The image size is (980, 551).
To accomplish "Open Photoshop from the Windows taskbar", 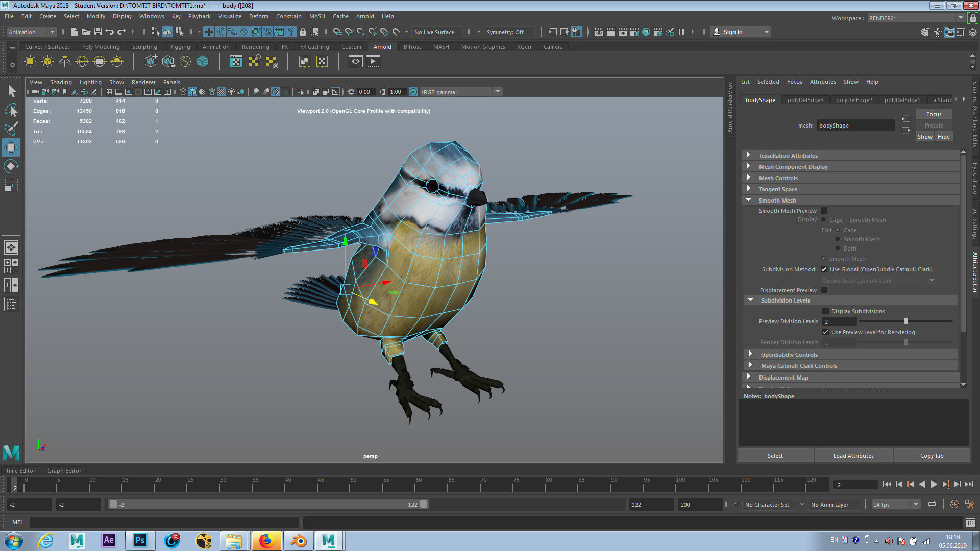I will pos(140,540).
